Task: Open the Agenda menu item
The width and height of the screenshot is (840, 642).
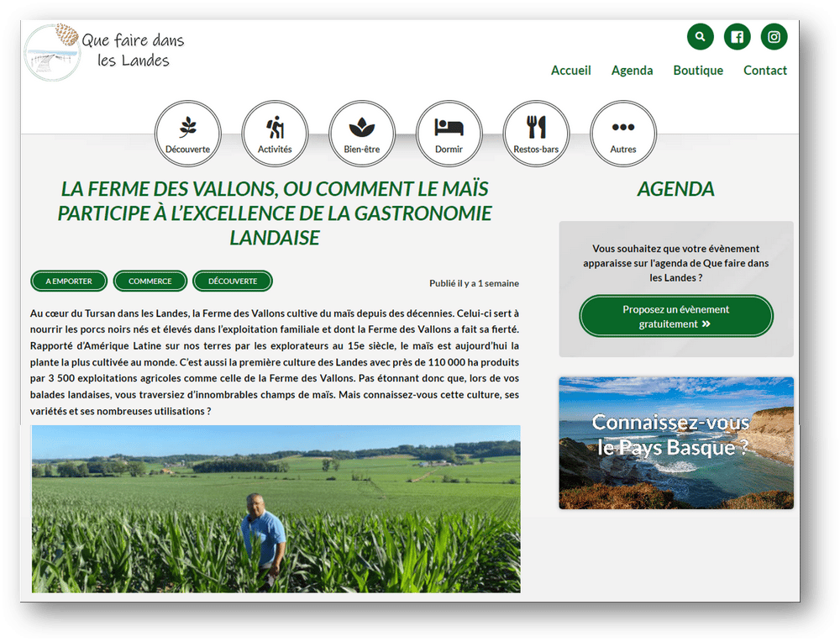Action: (x=633, y=71)
